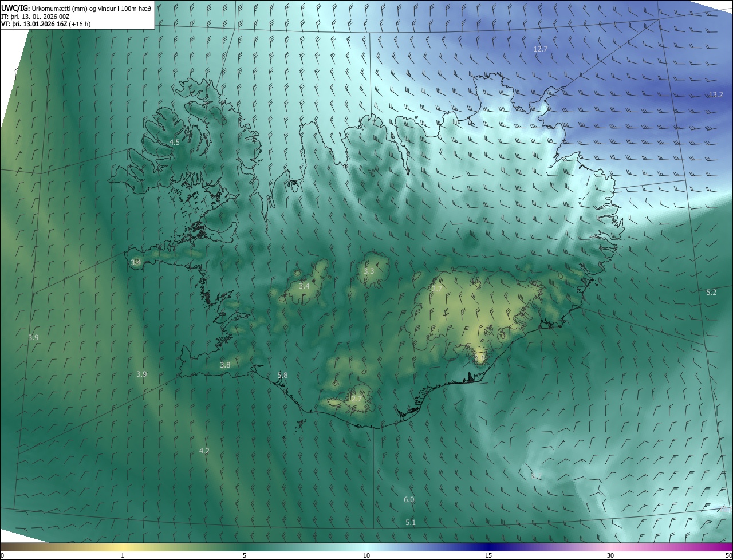Click the 0 label on the color scale
This screenshot has width=733, height=560.
(x=2, y=555)
